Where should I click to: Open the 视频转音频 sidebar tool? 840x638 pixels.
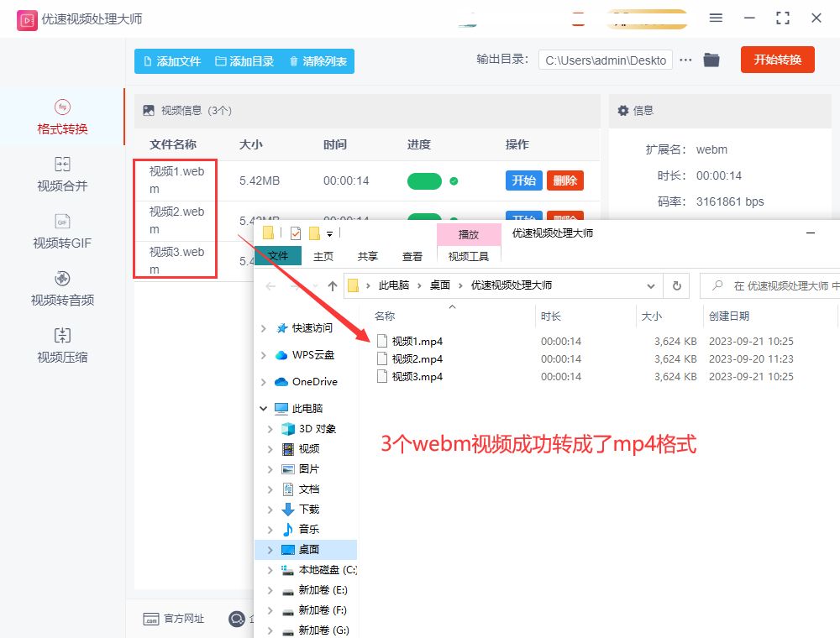[x=62, y=289]
